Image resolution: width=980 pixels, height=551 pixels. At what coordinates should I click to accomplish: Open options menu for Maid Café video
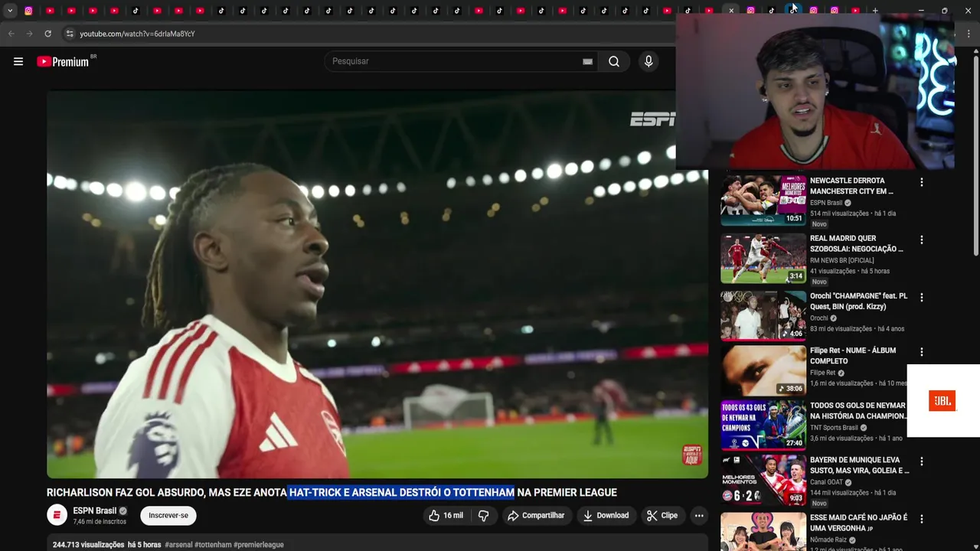tap(922, 519)
